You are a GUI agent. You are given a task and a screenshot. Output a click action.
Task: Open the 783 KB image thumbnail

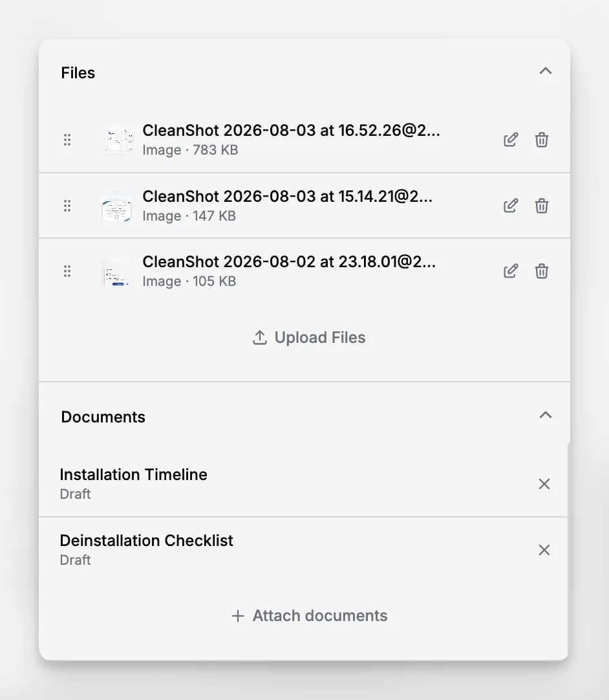point(117,140)
